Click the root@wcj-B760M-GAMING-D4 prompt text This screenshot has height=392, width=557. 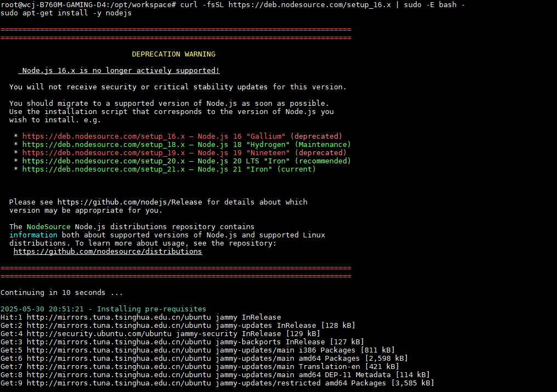88,5
